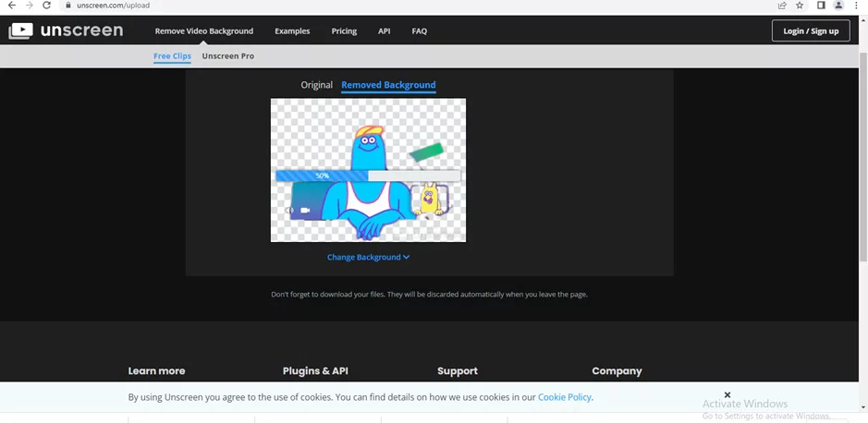Click the Unscreen logo icon

pyautogui.click(x=21, y=31)
